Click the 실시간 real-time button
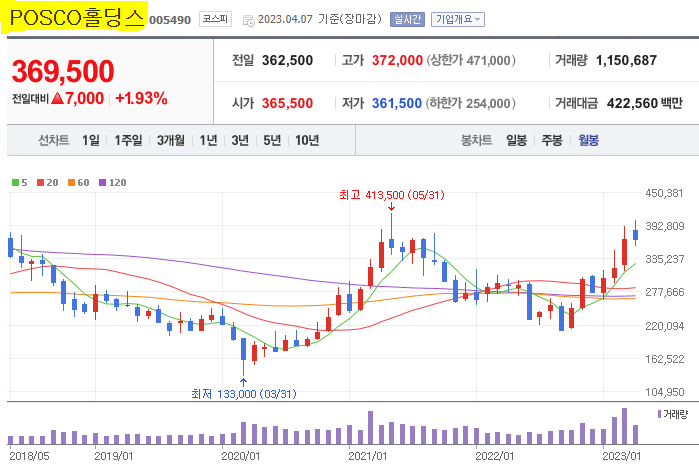Image resolution: width=699 pixels, height=469 pixels. pyautogui.click(x=407, y=19)
